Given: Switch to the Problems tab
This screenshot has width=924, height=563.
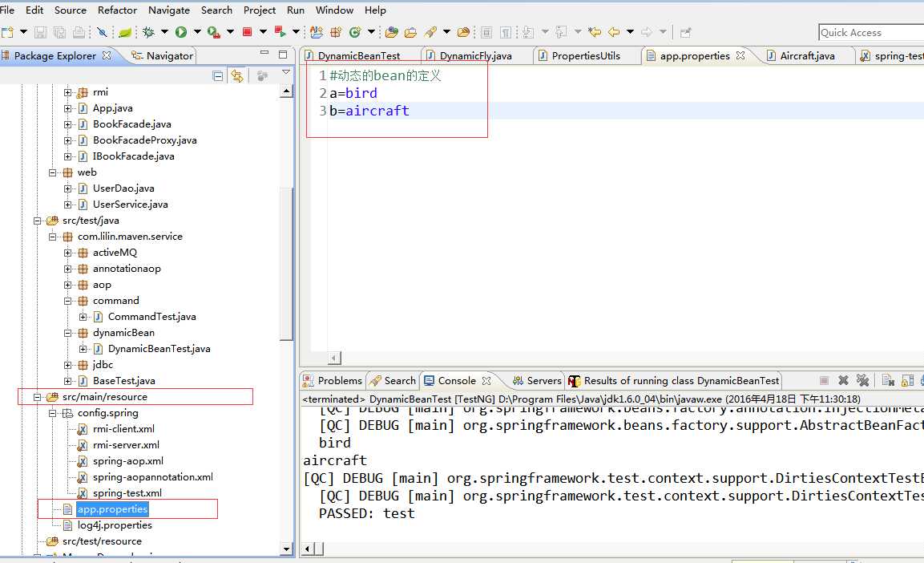Looking at the screenshot, I should coord(333,380).
